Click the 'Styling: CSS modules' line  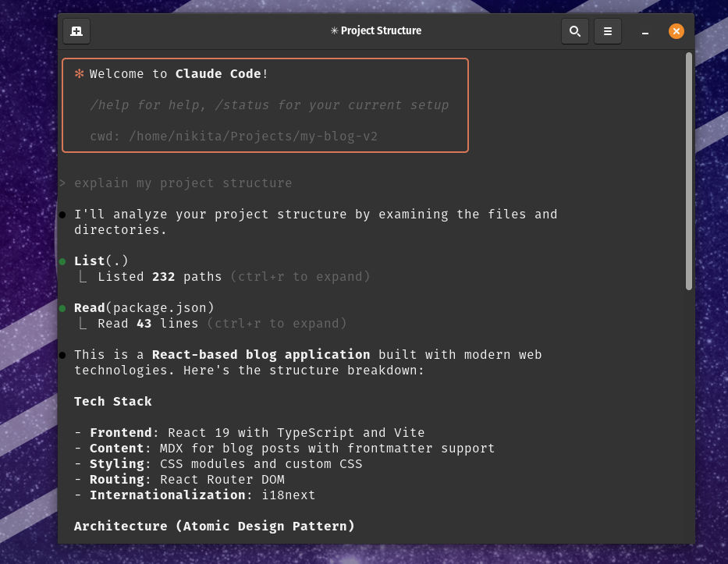click(218, 463)
